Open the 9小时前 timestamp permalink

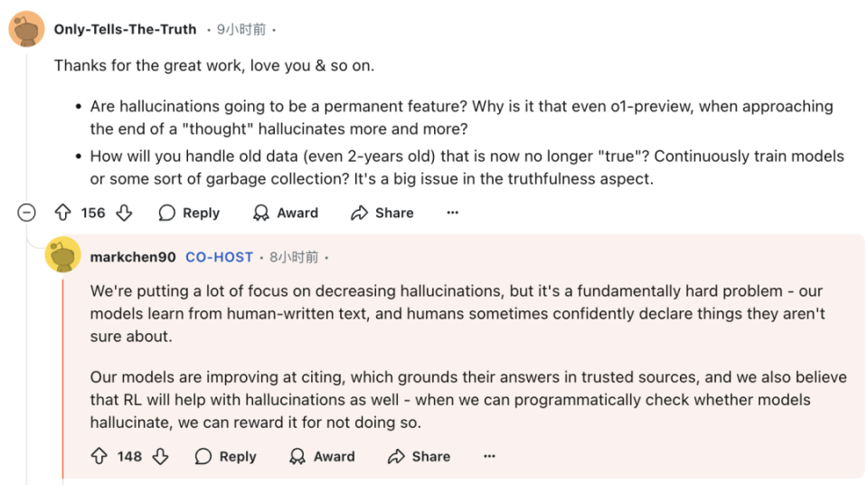(241, 29)
